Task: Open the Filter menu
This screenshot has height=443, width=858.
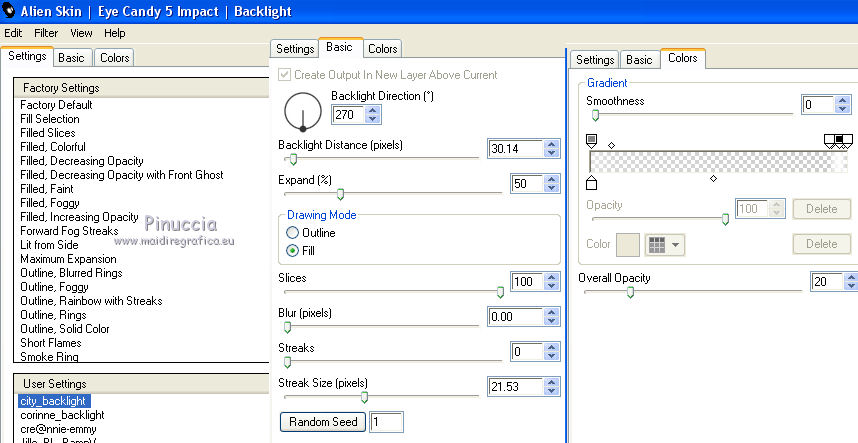Action: 46,33
